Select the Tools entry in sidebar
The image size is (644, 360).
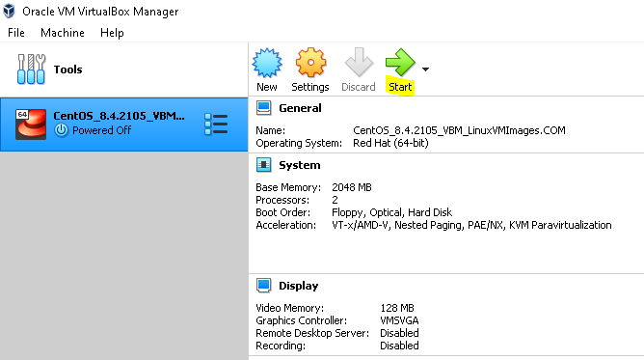(x=123, y=69)
